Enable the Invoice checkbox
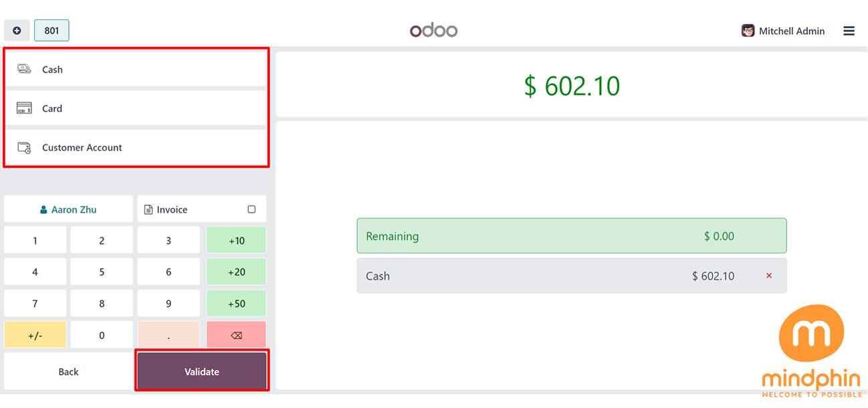The image size is (868, 408). tap(251, 209)
